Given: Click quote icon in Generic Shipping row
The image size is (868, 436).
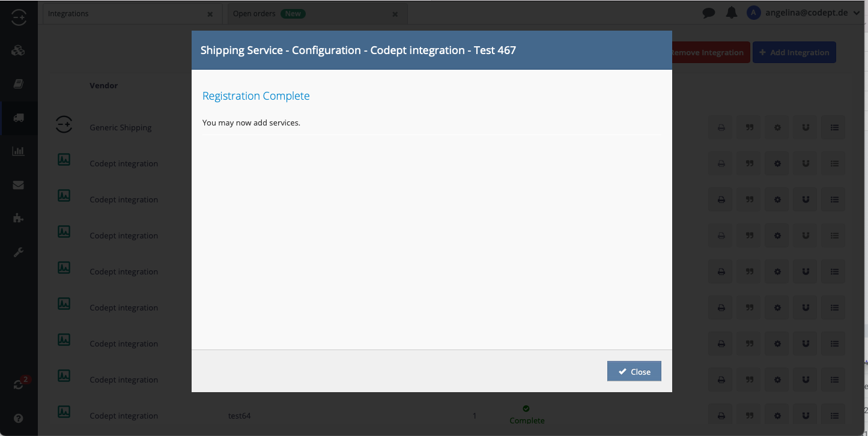Looking at the screenshot, I should point(749,127).
